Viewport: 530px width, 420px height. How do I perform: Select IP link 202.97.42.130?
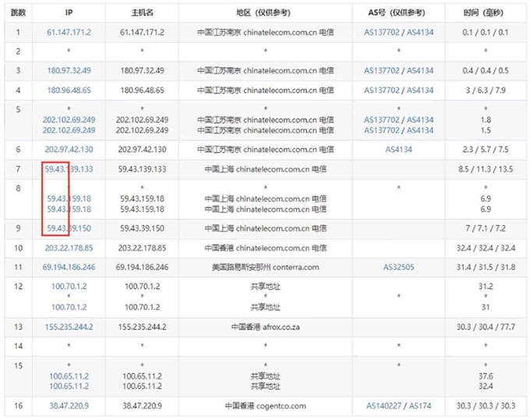coord(69,149)
